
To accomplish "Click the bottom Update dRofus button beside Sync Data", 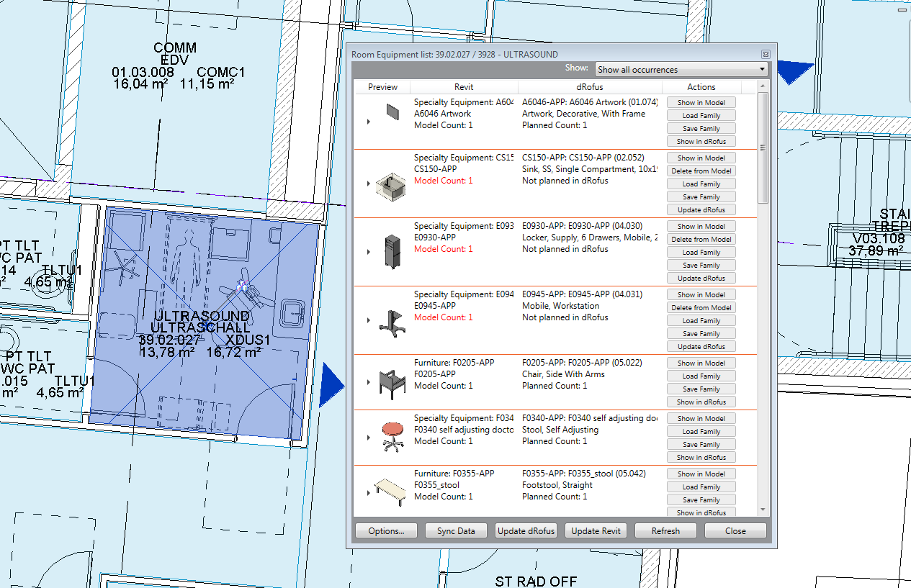I will click(x=526, y=531).
